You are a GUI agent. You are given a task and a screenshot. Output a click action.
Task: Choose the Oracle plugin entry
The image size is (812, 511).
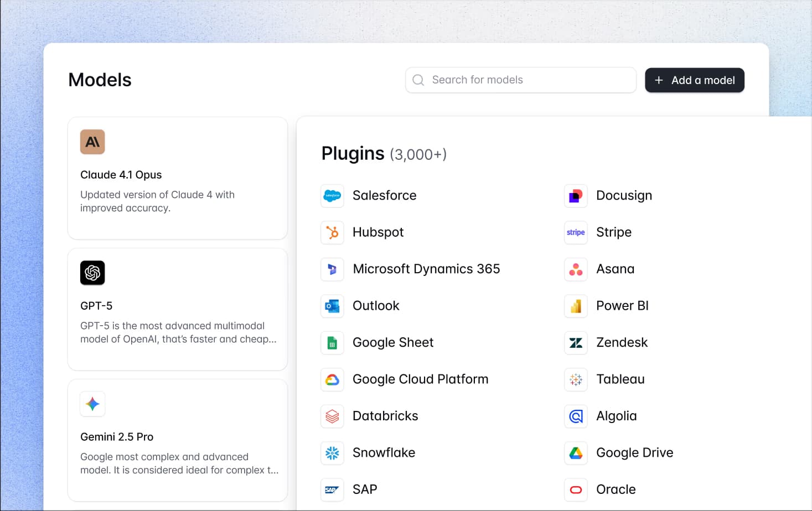point(616,489)
